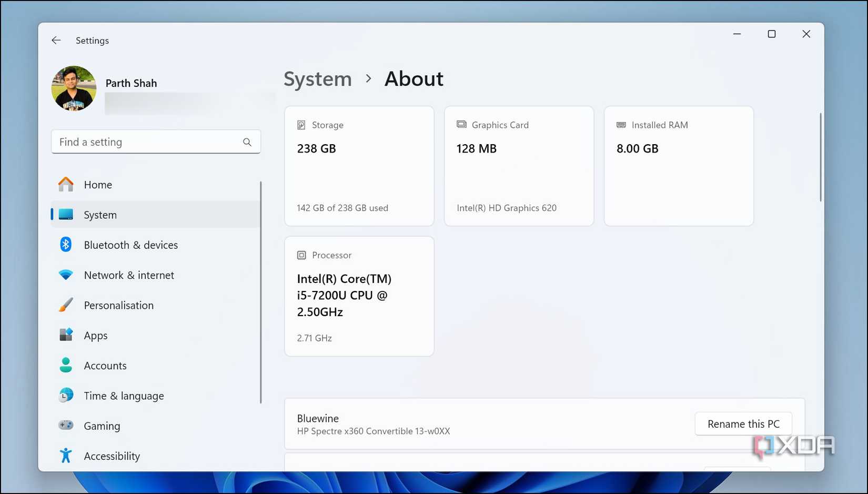Viewport: 868px width, 494px height.
Task: Click the Find a setting field
Action: (x=156, y=142)
